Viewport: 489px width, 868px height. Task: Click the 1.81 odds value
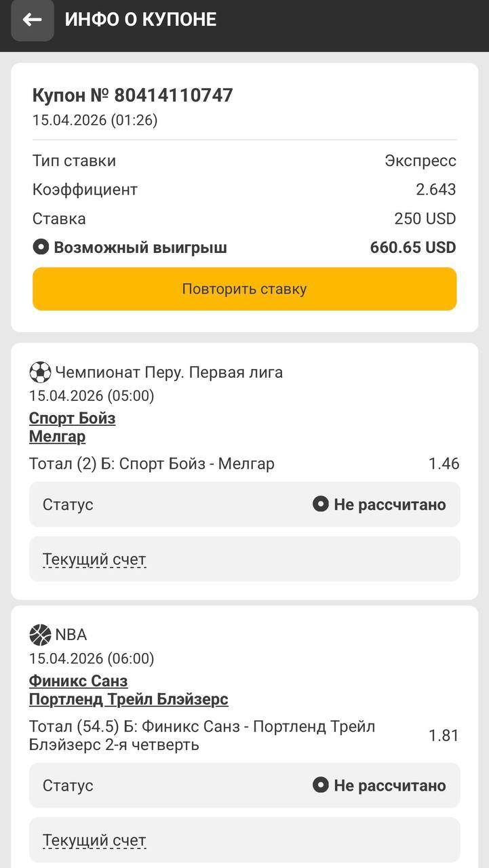pyautogui.click(x=444, y=735)
